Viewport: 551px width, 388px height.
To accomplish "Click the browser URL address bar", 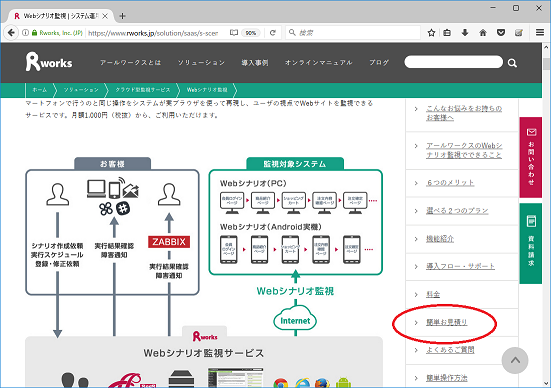I will click(153, 33).
